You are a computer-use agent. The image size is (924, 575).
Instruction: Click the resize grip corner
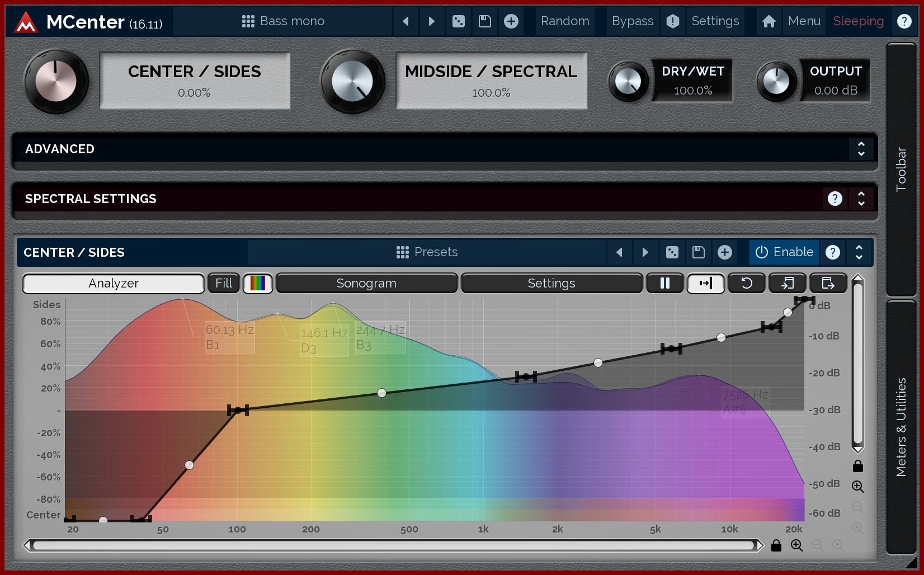pyautogui.click(x=911, y=563)
